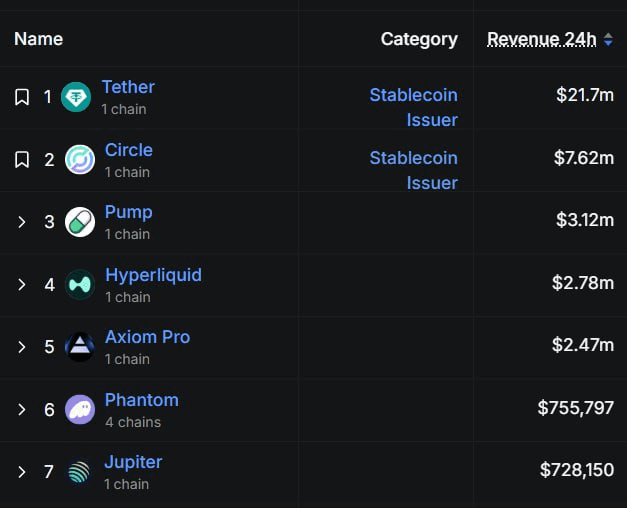The height and width of the screenshot is (508, 627).
Task: Toggle bookmark for Tether
Action: pyautogui.click(x=22, y=97)
